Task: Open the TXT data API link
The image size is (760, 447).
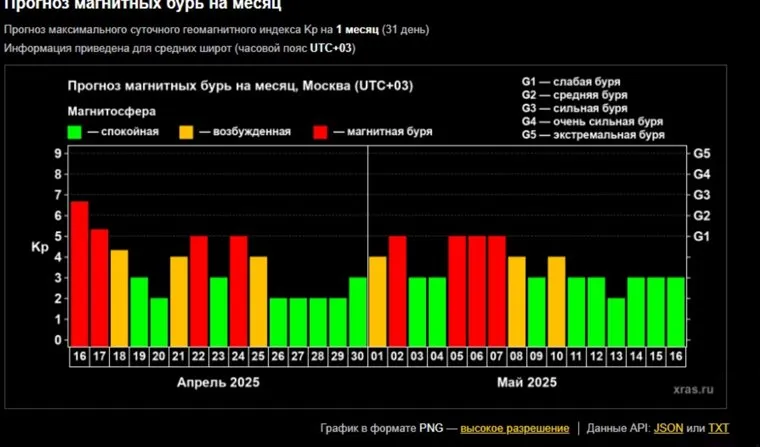Action: click(719, 428)
